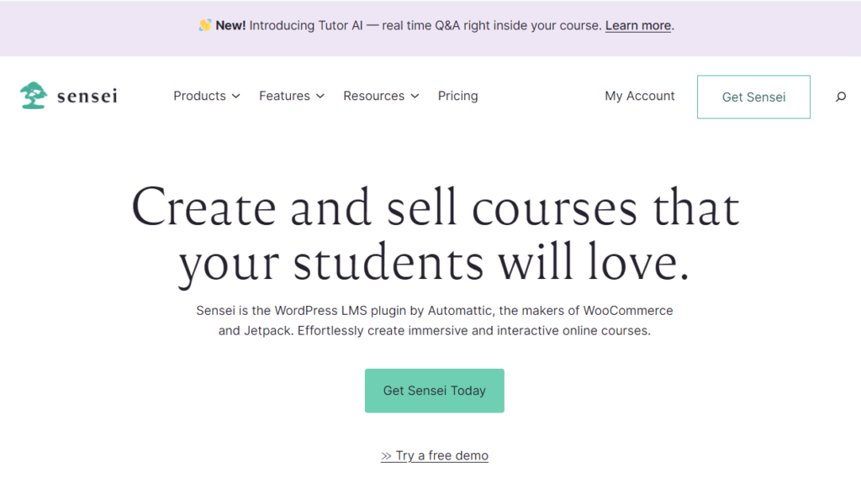Follow the Try a free demo link
This screenshot has width=861, height=504.
pos(441,455)
